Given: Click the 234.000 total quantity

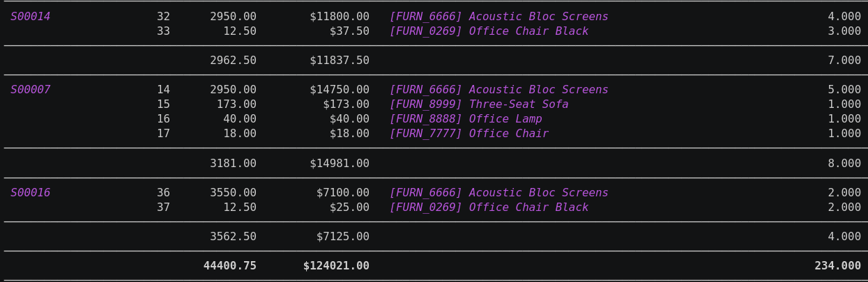Looking at the screenshot, I should click(x=837, y=266).
